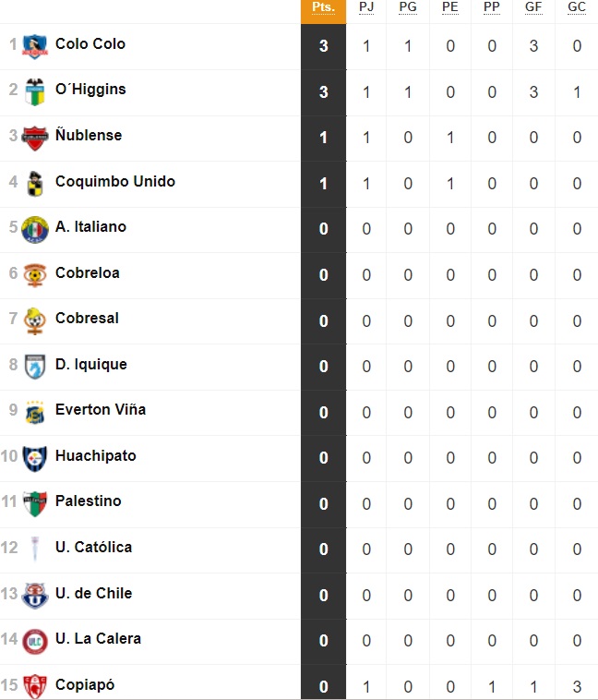
Task: Click the GC column header
Action: [x=577, y=7]
